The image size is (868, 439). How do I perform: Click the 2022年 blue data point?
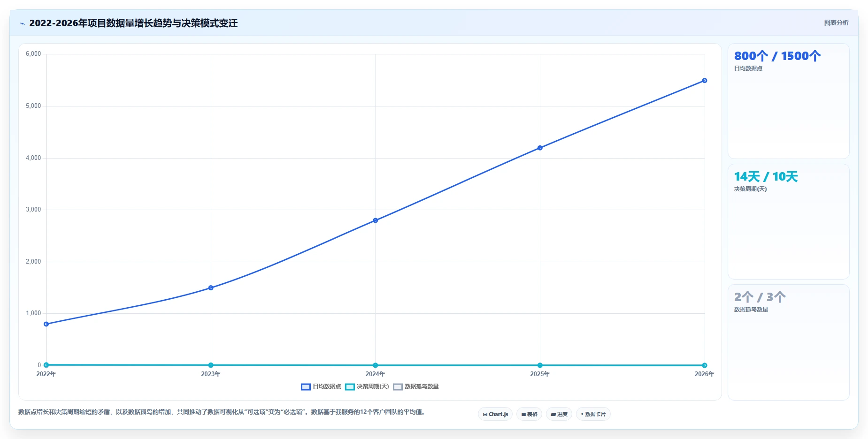click(46, 324)
